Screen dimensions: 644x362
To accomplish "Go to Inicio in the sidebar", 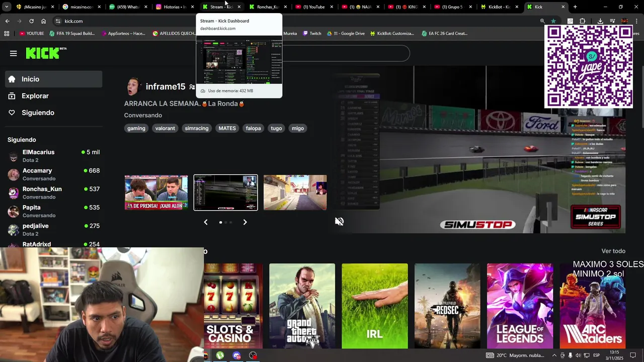I will coord(54,79).
